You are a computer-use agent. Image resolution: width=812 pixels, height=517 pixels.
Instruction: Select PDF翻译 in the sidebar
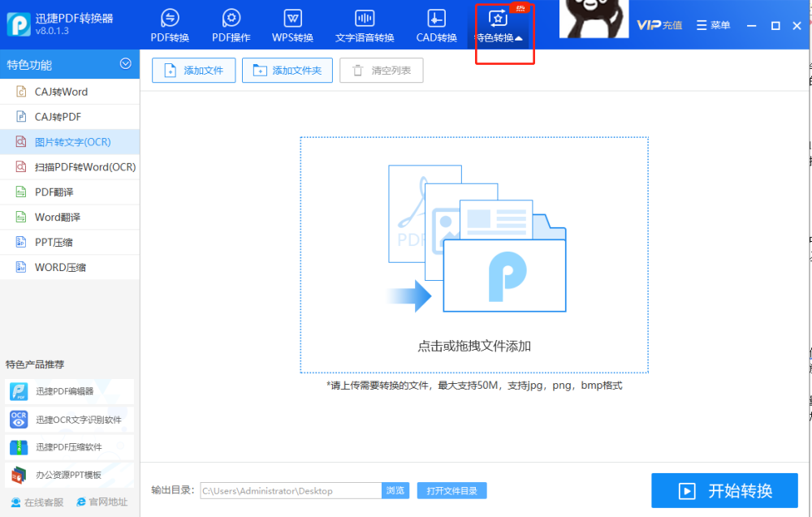tap(70, 192)
